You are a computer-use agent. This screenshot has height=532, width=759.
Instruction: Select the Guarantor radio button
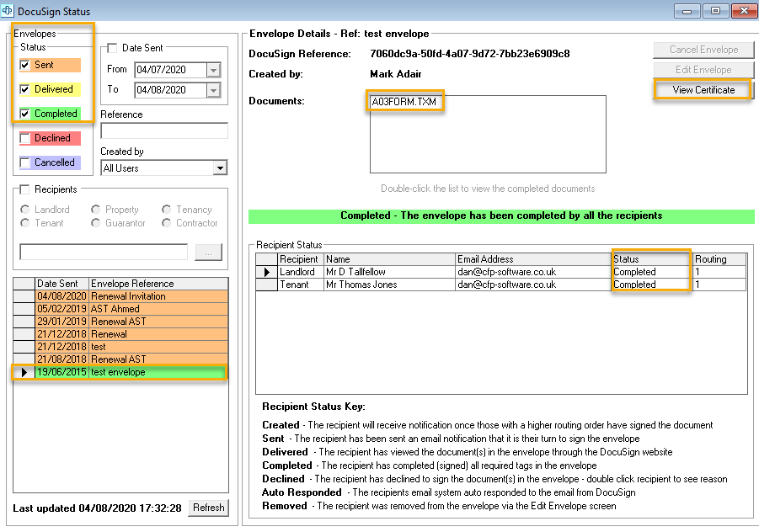96,223
